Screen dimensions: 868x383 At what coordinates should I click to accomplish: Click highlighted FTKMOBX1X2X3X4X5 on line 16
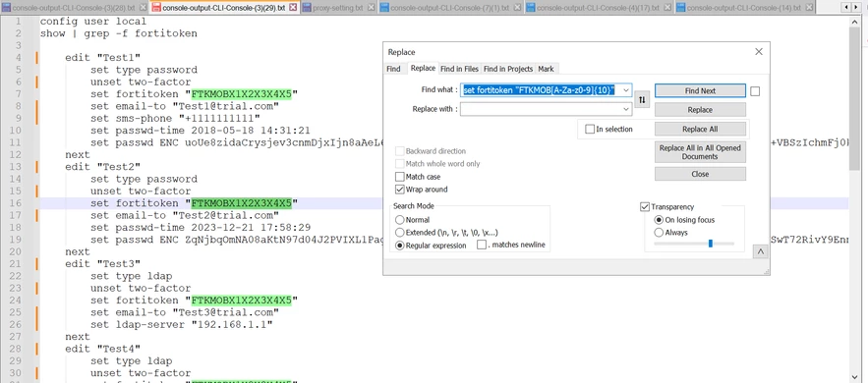[242, 203]
